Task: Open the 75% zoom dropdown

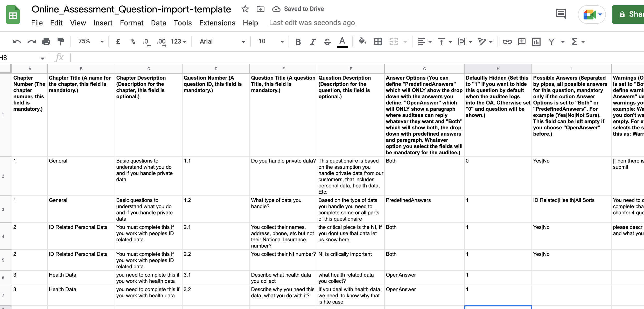Action: click(x=91, y=41)
